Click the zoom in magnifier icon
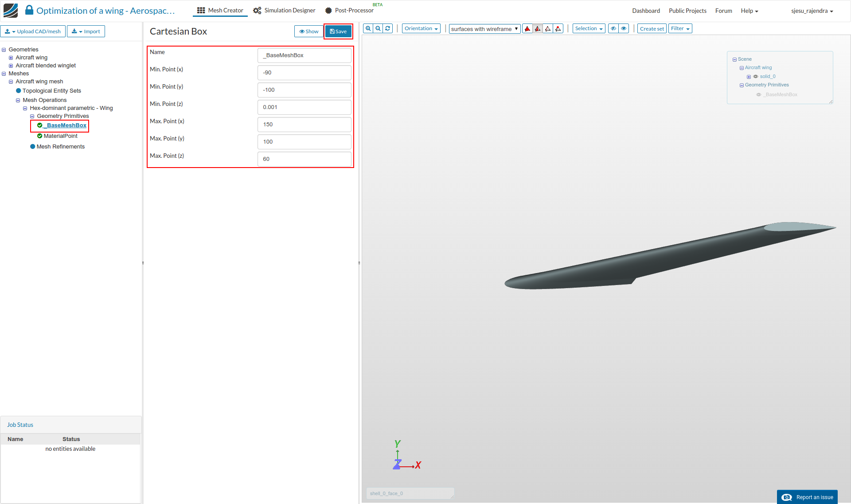Screen dimensions: 851x504 click(368, 28)
